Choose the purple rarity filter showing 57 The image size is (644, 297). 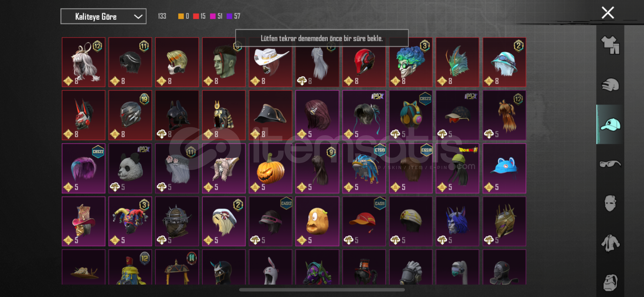coord(233,16)
